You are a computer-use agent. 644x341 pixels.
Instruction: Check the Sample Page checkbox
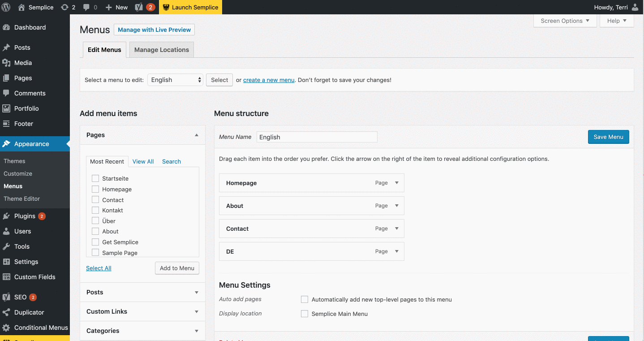click(x=95, y=252)
